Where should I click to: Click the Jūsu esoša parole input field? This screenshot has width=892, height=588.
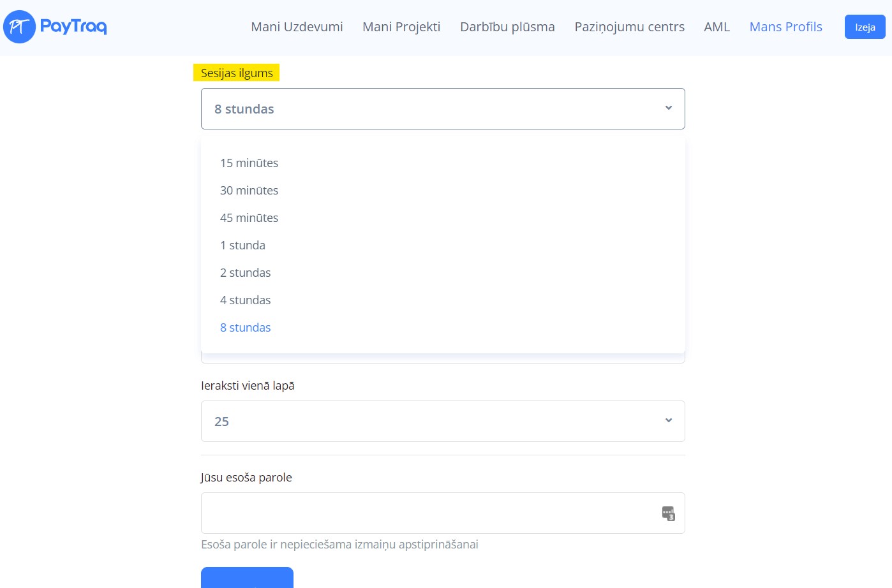(427, 513)
